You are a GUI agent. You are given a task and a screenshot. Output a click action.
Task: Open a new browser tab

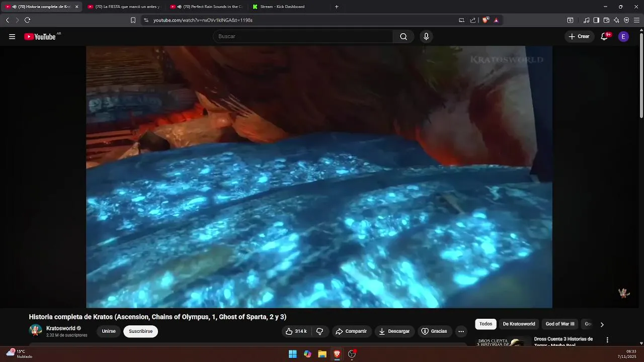pyautogui.click(x=337, y=7)
